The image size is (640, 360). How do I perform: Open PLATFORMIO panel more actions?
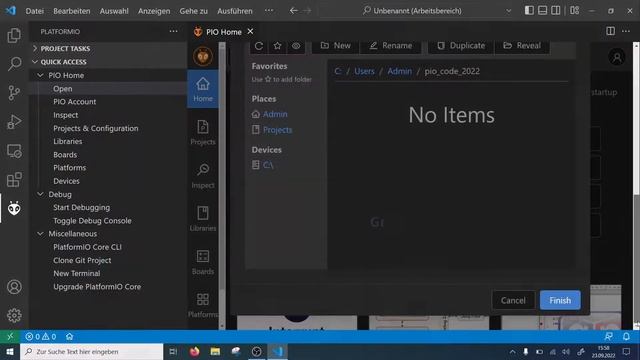pyautogui.click(x=173, y=31)
